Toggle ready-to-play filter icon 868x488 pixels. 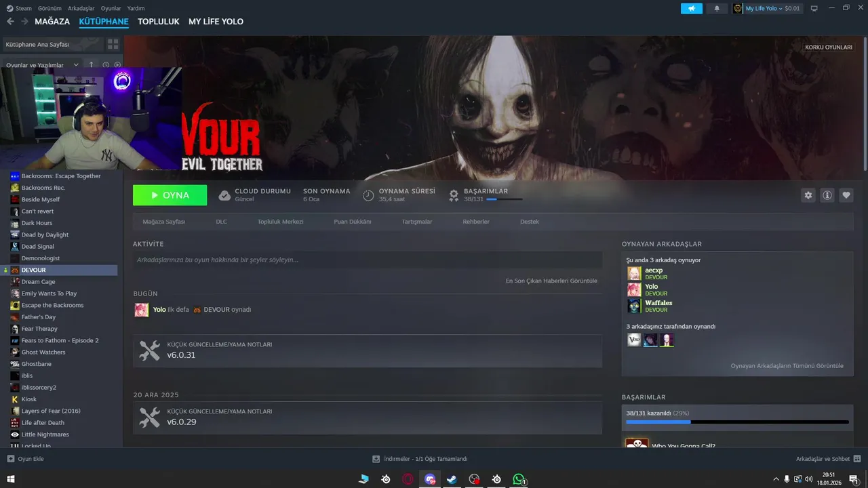pyautogui.click(x=117, y=65)
